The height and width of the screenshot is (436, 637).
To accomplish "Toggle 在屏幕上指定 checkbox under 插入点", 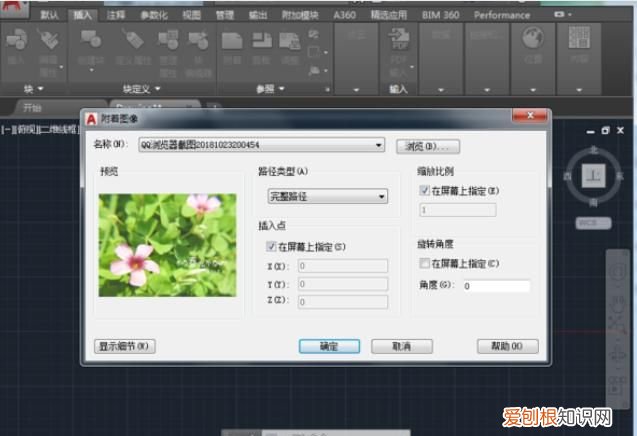I will click(x=271, y=246).
